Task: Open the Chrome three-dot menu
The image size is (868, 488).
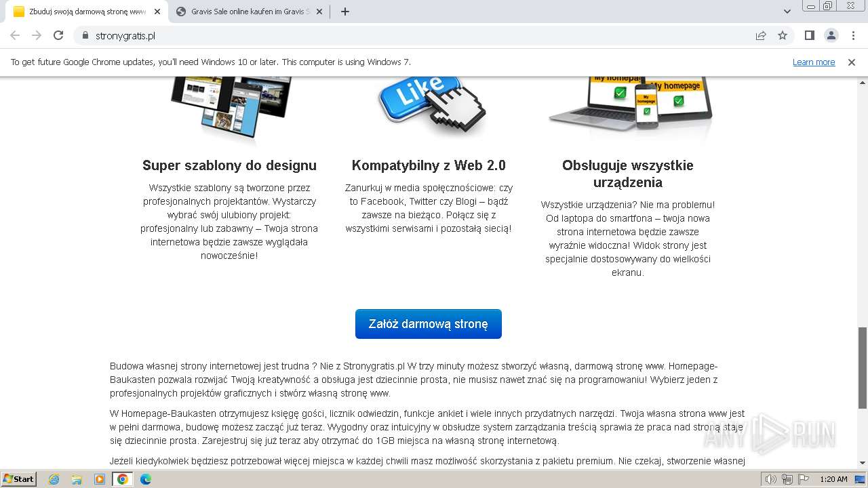Action: (853, 35)
